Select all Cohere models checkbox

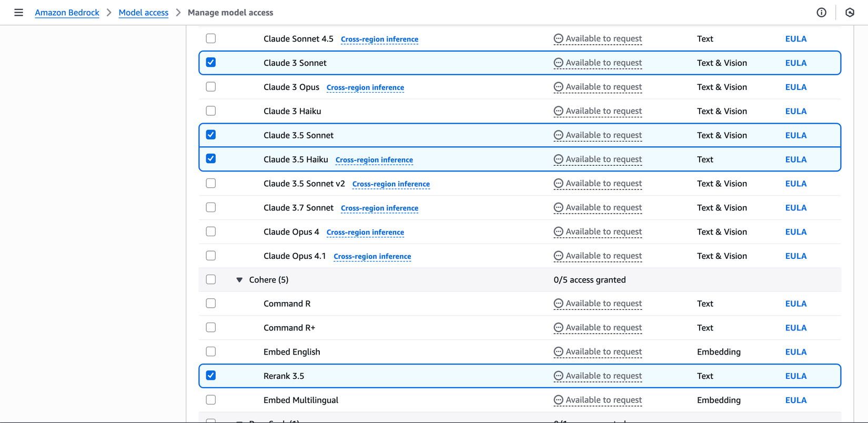[211, 279]
